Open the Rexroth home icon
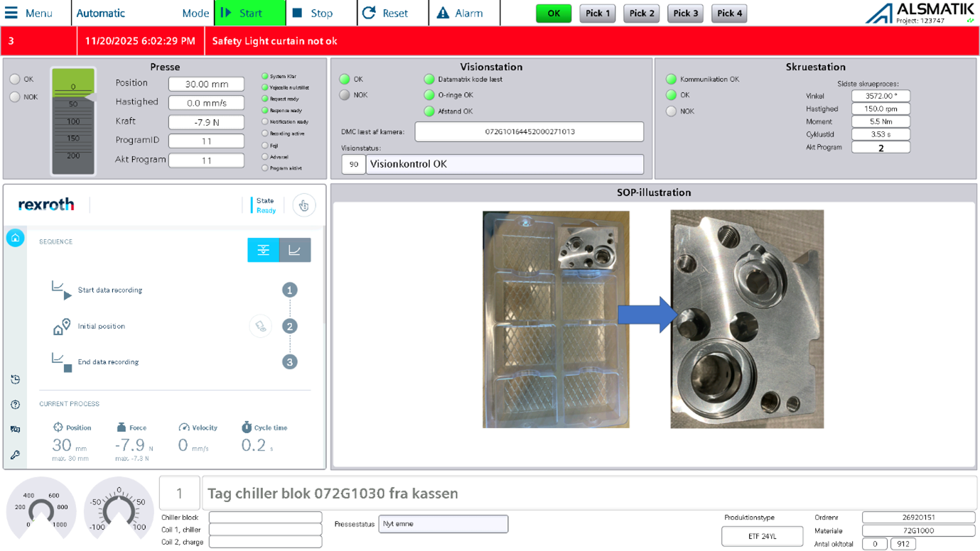 coord(15,238)
